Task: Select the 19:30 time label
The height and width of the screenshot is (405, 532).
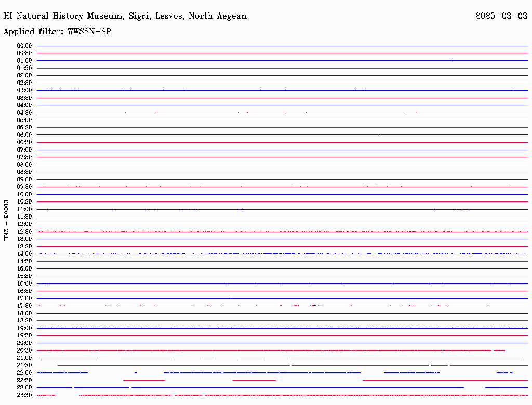Action: pos(24,336)
